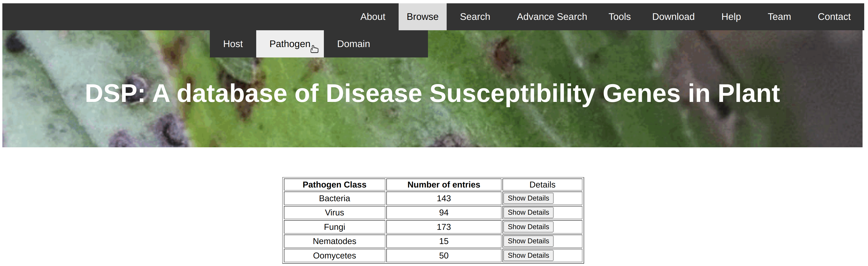The height and width of the screenshot is (266, 868).
Task: Open the Tools menu item
Action: click(x=619, y=17)
